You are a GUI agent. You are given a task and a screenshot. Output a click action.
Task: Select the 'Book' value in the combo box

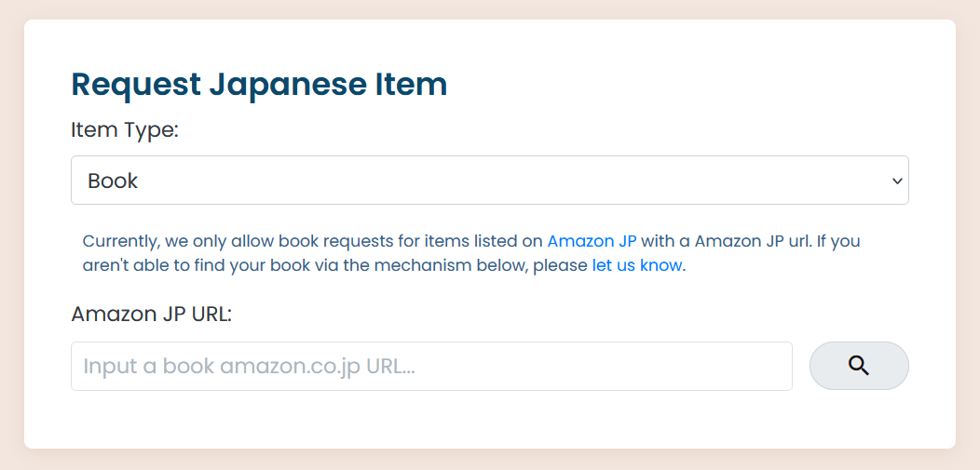pyautogui.click(x=113, y=181)
